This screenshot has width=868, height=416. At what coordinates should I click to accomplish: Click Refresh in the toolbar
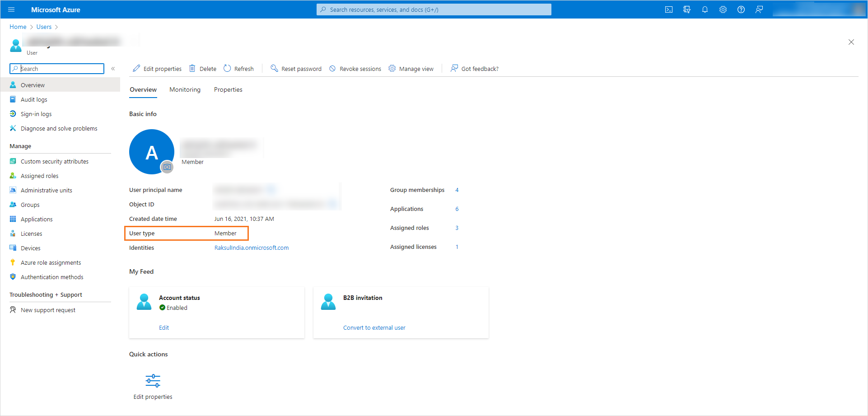tap(239, 69)
